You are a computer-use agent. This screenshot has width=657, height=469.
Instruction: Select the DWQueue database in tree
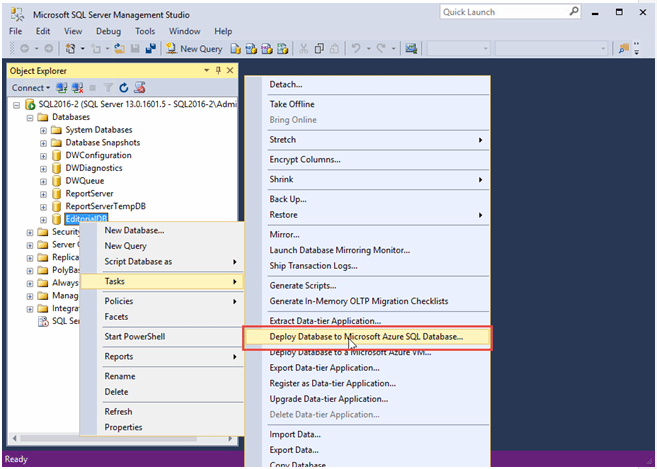point(85,181)
